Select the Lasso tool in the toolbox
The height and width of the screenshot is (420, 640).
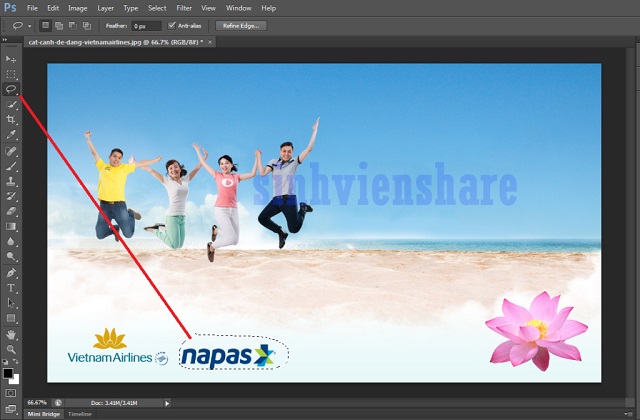(x=11, y=89)
